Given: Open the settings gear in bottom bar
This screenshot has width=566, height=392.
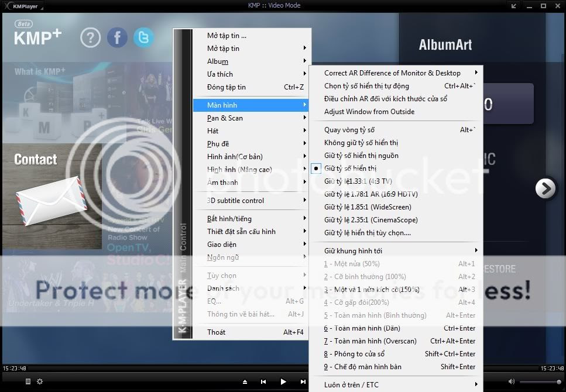Looking at the screenshot, I should point(40,381).
